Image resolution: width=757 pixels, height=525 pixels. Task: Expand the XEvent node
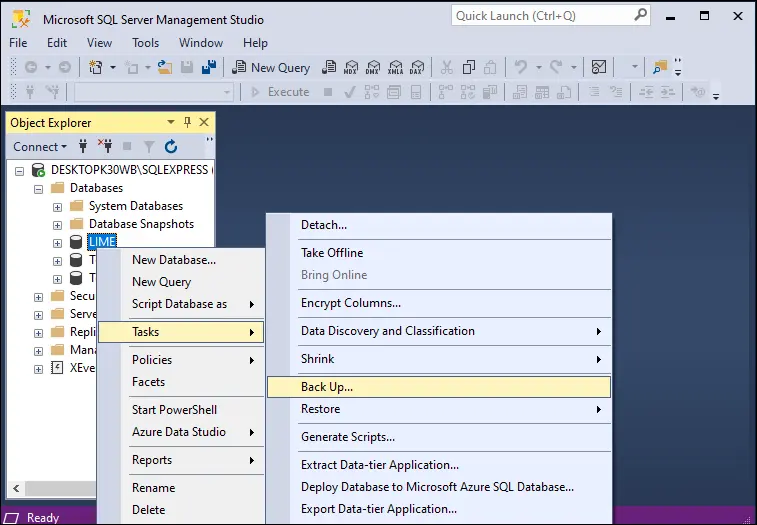tap(38, 369)
